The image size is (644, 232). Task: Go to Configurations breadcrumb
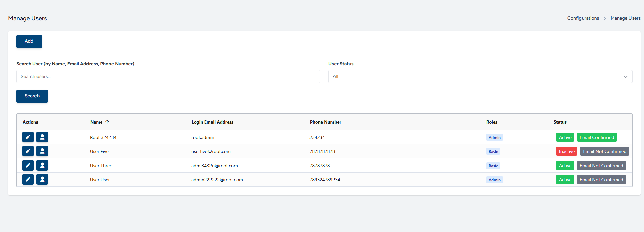[x=583, y=18]
